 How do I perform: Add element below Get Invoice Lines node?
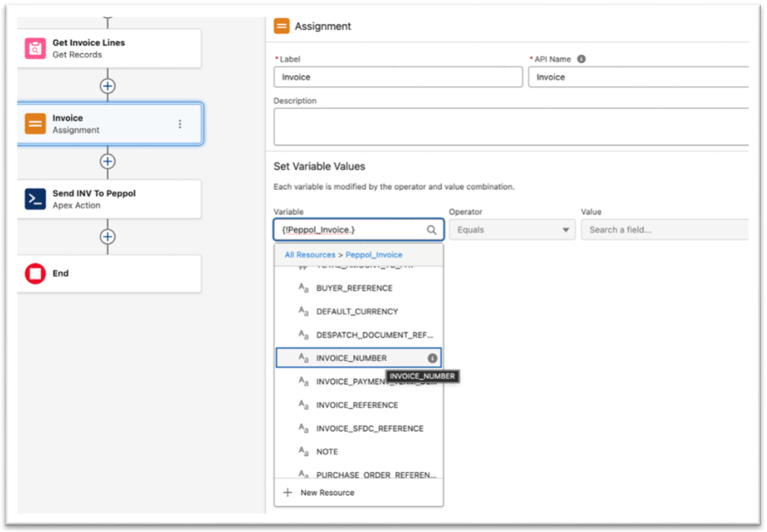pos(108,86)
